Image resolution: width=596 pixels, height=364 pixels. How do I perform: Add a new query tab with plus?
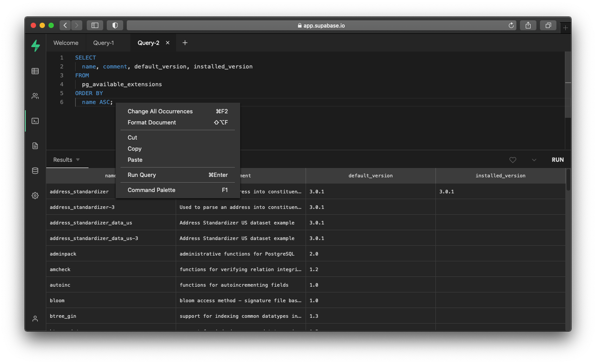point(185,43)
